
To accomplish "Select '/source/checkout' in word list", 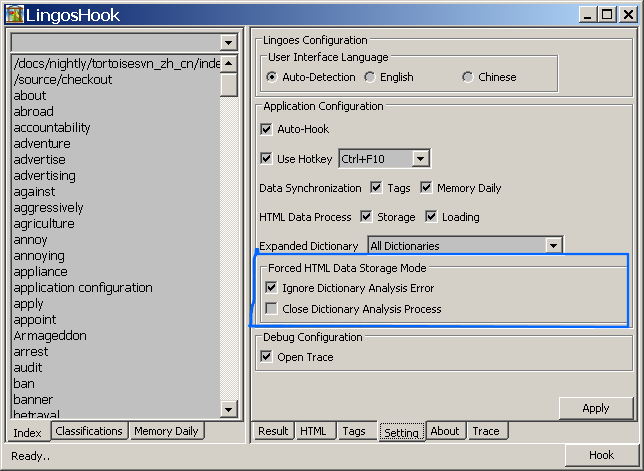I will tap(116, 79).
